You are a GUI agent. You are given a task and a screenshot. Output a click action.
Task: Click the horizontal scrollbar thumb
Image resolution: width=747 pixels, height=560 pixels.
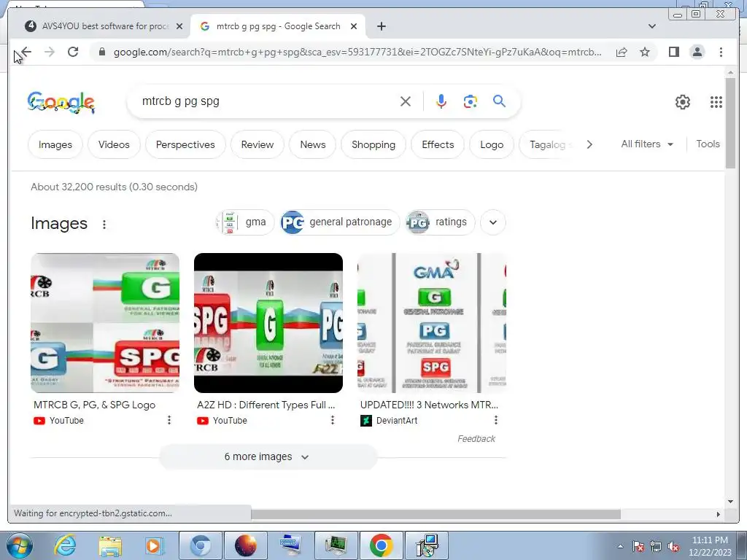(x=436, y=514)
